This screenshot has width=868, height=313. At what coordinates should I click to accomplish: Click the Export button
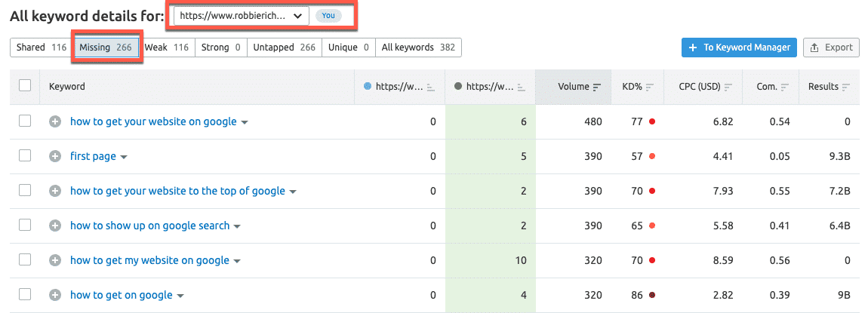pyautogui.click(x=831, y=48)
